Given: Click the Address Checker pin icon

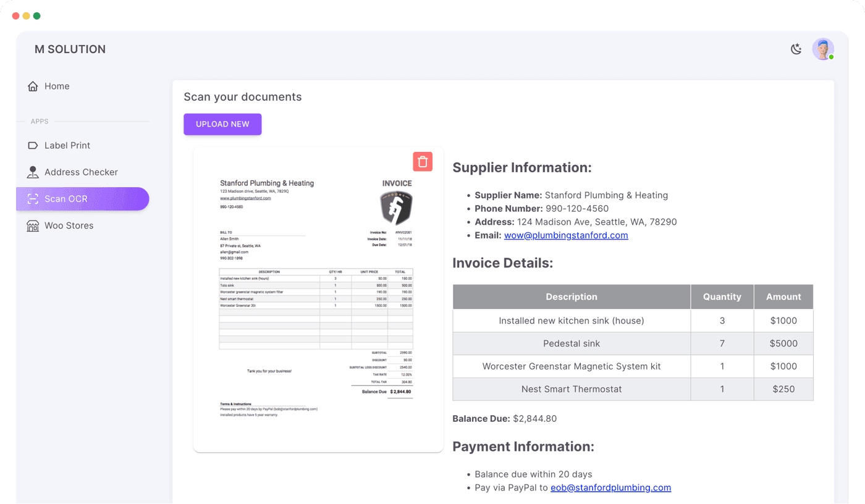Looking at the screenshot, I should coord(33,172).
